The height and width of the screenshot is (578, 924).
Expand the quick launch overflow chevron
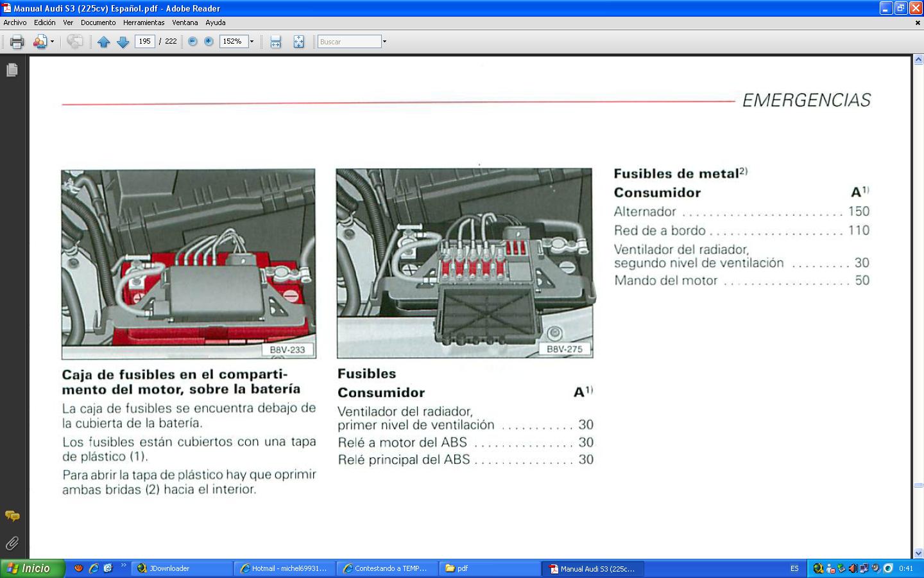pyautogui.click(x=123, y=566)
